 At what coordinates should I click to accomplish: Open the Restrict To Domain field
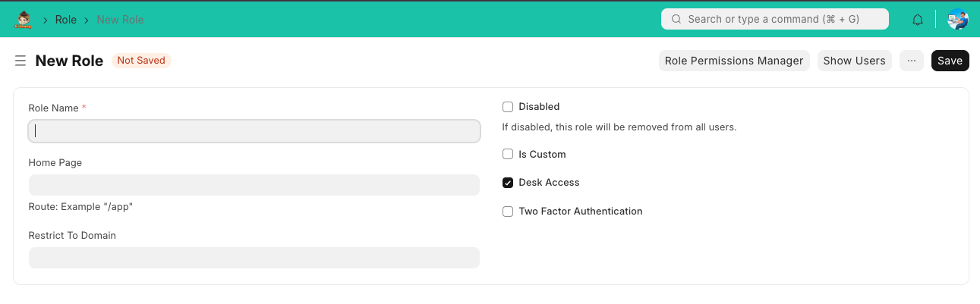254,258
